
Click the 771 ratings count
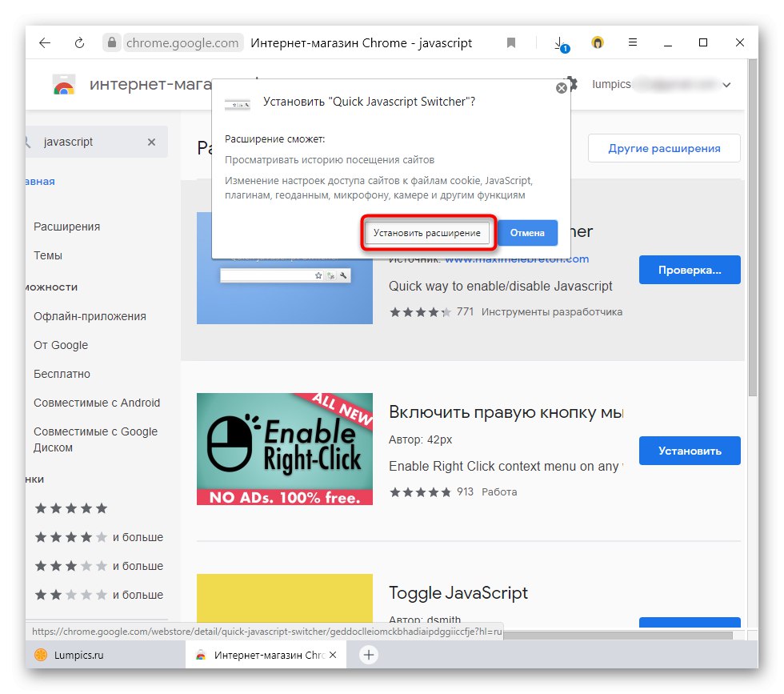coord(465,311)
